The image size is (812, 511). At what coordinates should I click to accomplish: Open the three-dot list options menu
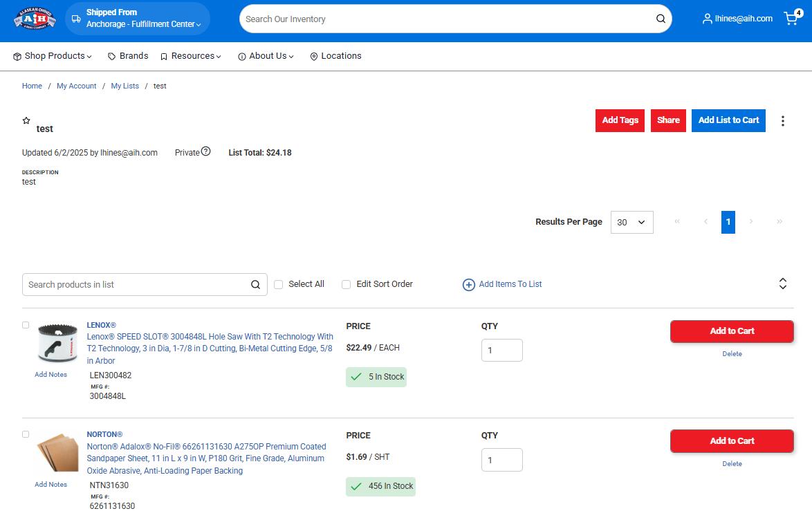click(782, 120)
